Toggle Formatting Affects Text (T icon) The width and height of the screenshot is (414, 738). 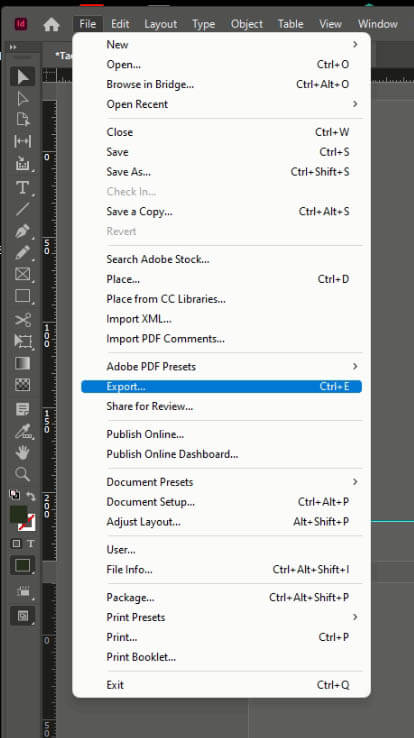tap(31, 544)
